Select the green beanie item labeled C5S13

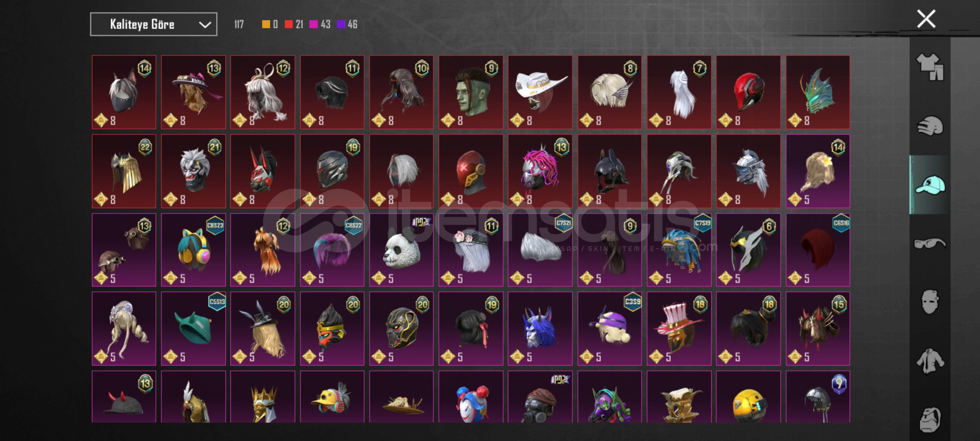click(193, 329)
